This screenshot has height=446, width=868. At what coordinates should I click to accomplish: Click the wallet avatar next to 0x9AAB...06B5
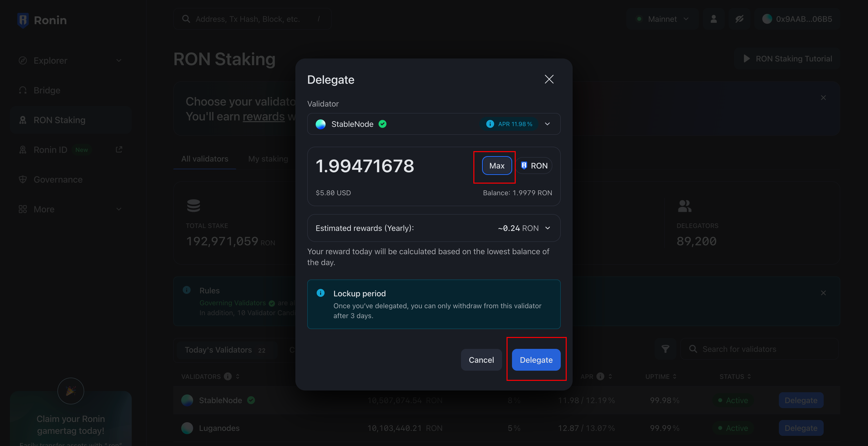[x=767, y=19]
